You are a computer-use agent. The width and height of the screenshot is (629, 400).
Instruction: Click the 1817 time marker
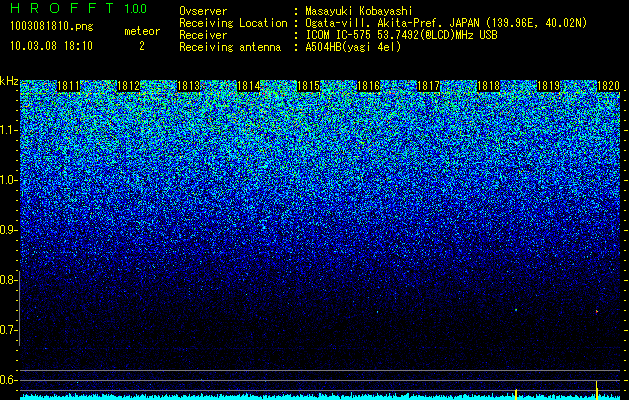(428, 86)
